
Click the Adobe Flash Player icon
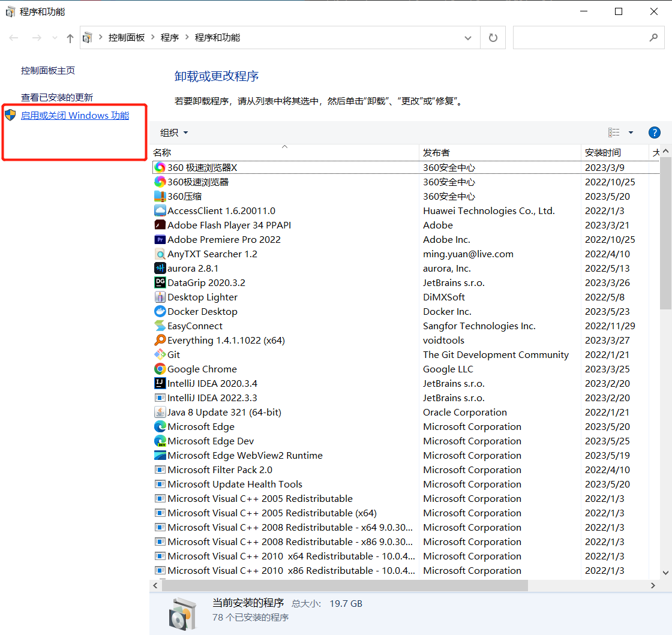pyautogui.click(x=160, y=225)
